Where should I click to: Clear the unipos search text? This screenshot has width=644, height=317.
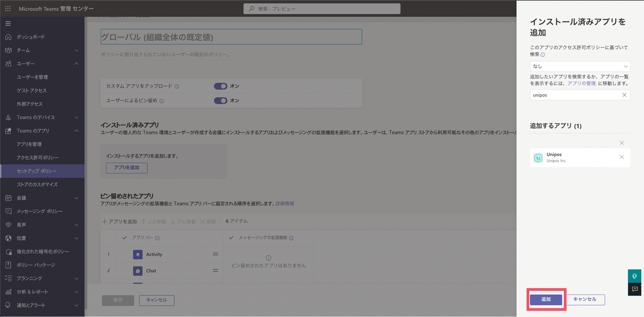(624, 95)
